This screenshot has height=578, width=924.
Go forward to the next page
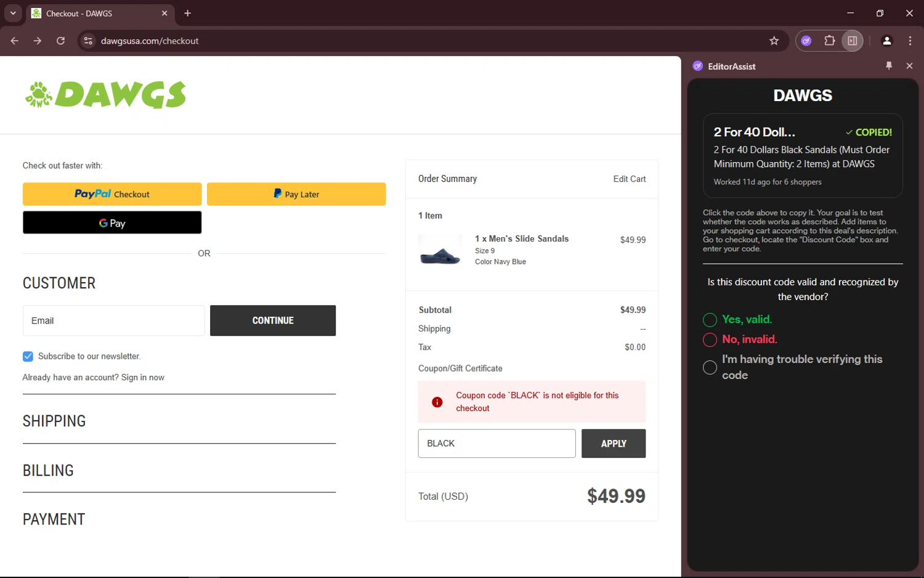38,41
